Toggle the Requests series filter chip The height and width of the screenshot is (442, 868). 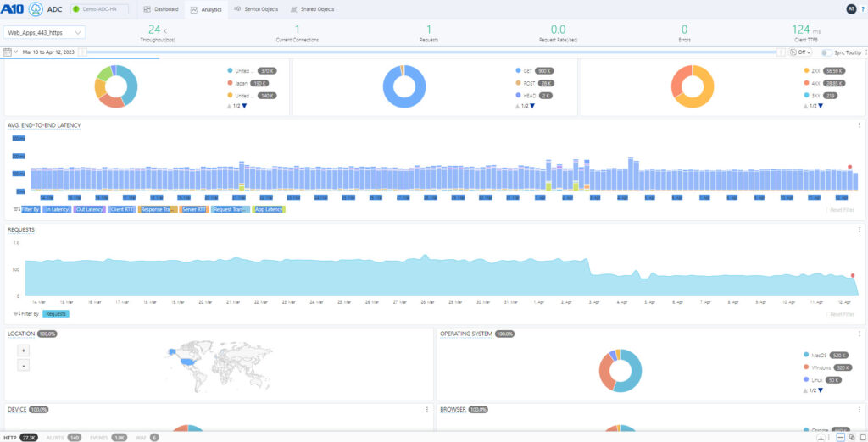[56, 313]
